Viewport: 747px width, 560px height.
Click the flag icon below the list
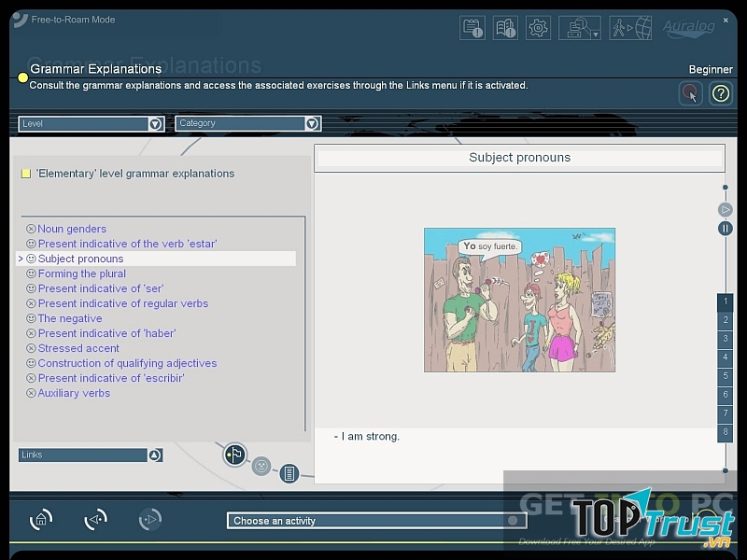pyautogui.click(x=235, y=455)
